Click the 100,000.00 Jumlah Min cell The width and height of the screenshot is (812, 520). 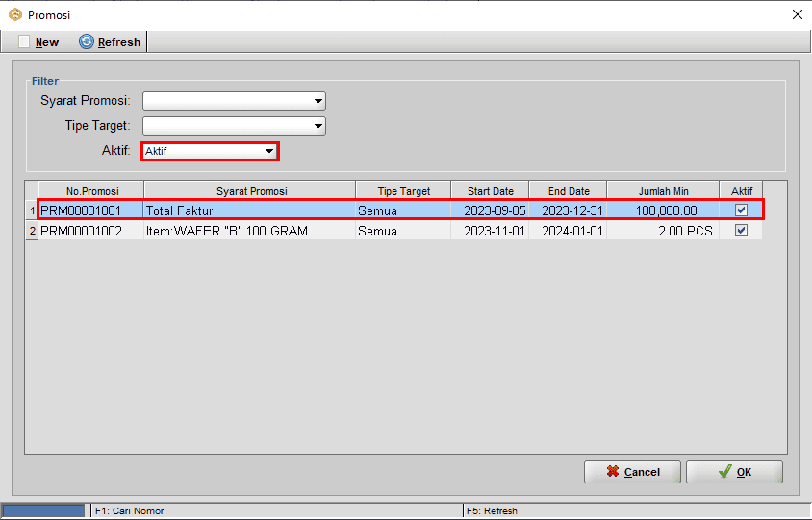663,210
